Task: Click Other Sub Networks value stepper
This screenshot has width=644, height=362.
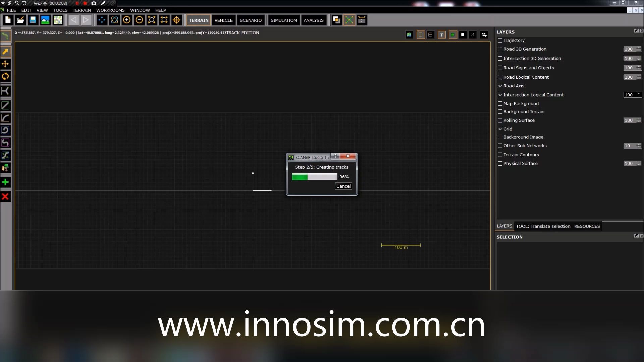Action: click(639, 146)
